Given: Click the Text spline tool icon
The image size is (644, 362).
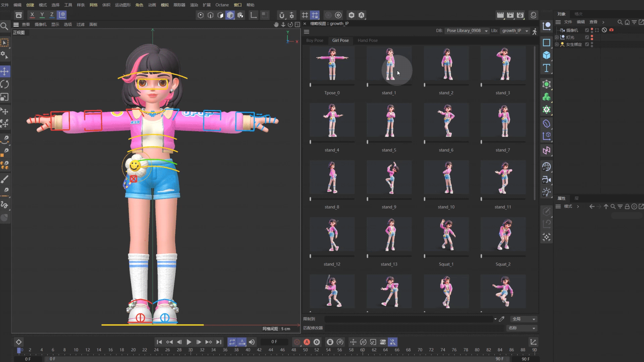Looking at the screenshot, I should pyautogui.click(x=546, y=68).
